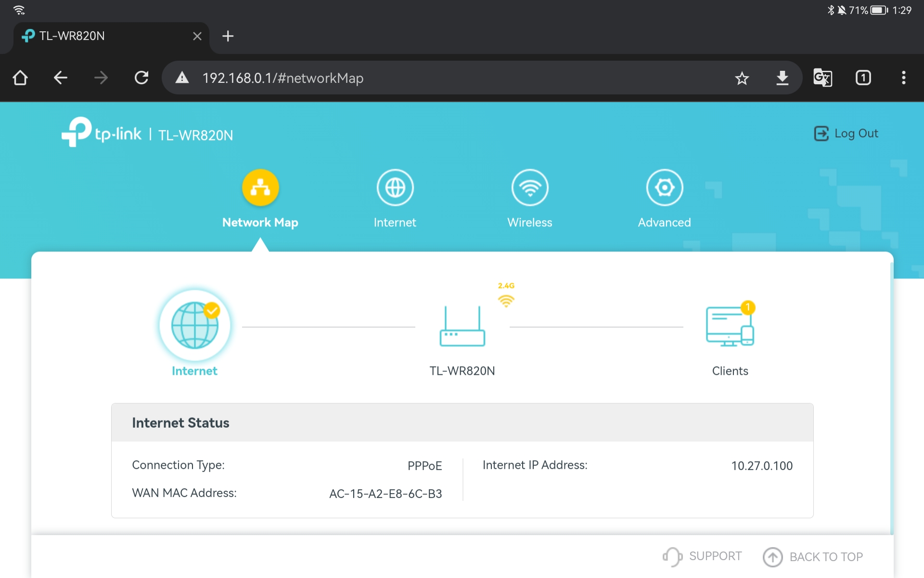Open the Internet settings globe icon
Image resolution: width=924 pixels, height=578 pixels.
click(395, 188)
